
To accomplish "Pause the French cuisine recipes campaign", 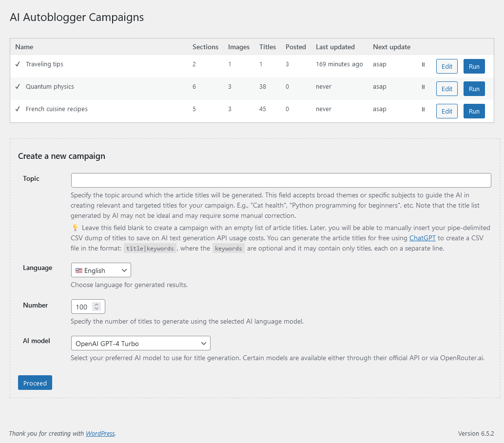I will [423, 109].
